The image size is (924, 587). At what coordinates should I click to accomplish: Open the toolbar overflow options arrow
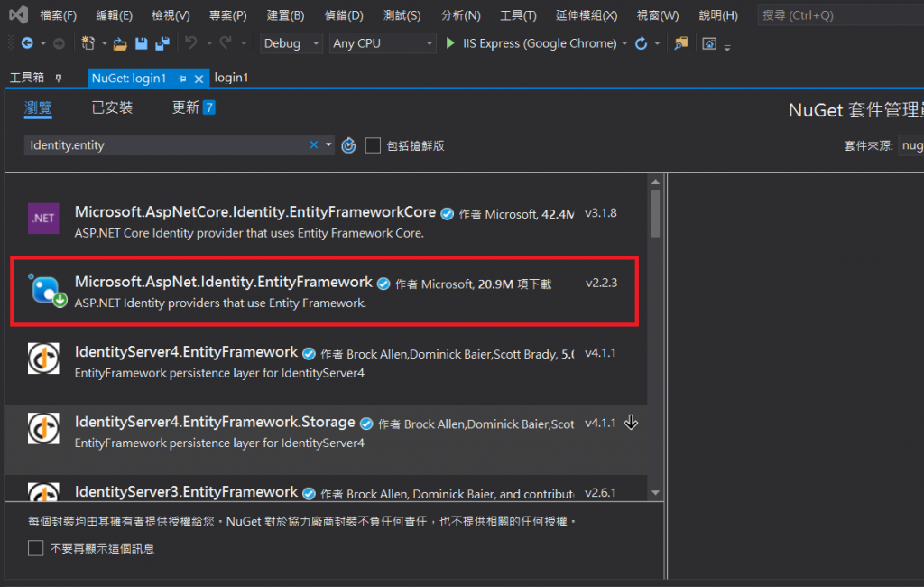click(727, 47)
